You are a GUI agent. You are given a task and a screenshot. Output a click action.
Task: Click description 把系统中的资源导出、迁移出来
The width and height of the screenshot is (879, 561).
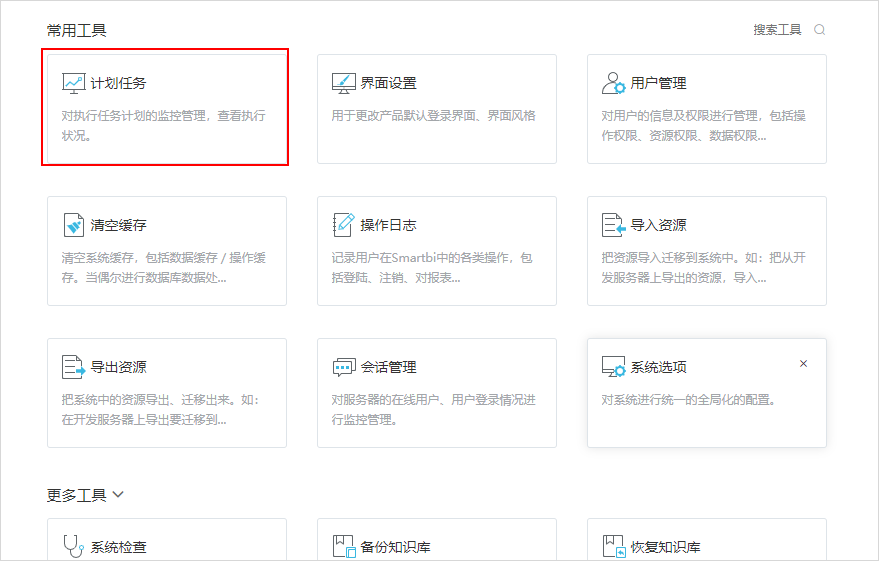click(x=160, y=409)
